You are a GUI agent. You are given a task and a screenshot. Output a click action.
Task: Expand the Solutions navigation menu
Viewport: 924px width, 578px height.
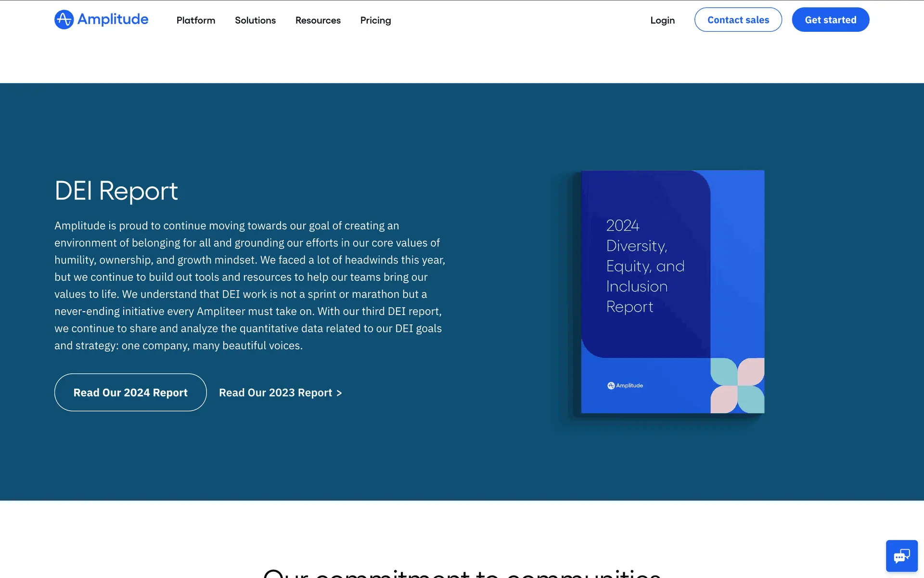click(255, 20)
